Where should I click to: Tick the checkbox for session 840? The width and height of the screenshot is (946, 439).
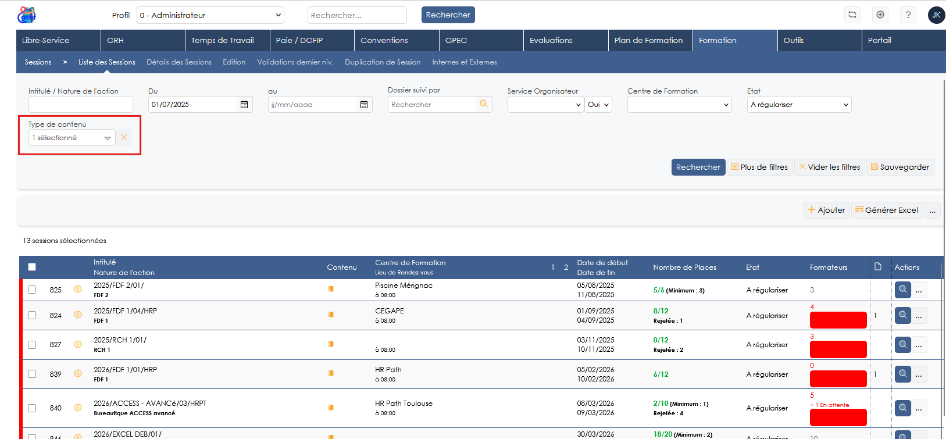32,408
